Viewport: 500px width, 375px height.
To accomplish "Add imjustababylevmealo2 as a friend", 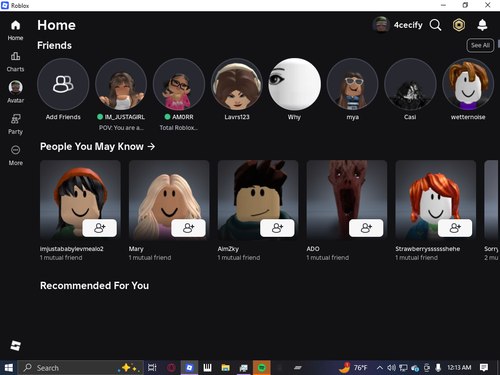I will pyautogui.click(x=99, y=228).
